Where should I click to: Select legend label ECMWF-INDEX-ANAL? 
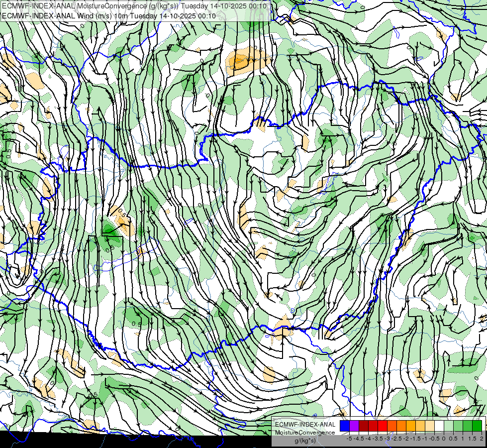click(305, 425)
